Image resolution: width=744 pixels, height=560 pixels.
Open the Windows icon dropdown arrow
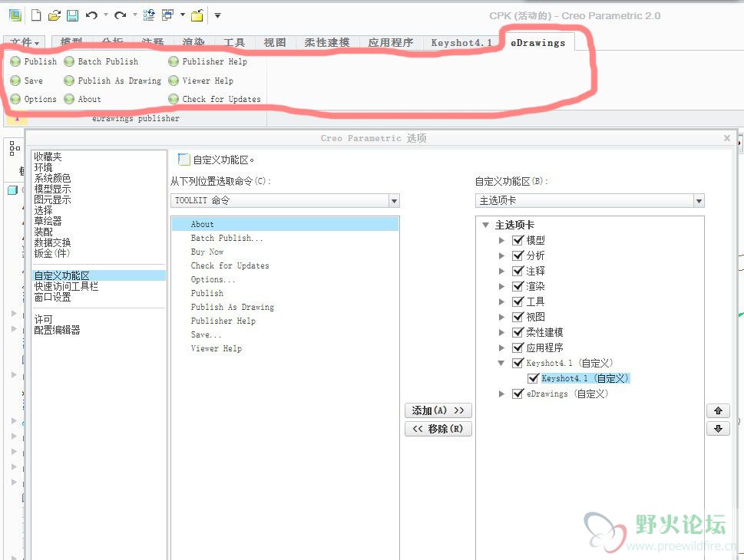point(182,15)
